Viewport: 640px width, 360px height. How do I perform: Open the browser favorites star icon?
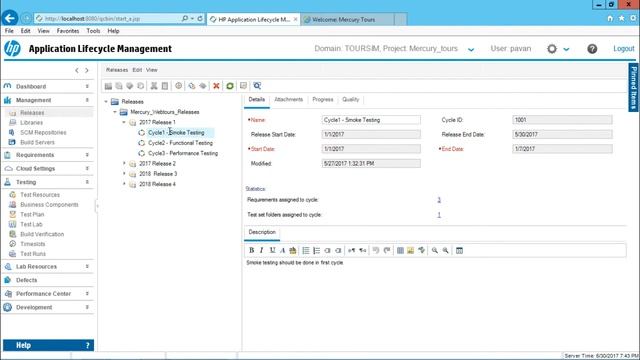[x=622, y=18]
